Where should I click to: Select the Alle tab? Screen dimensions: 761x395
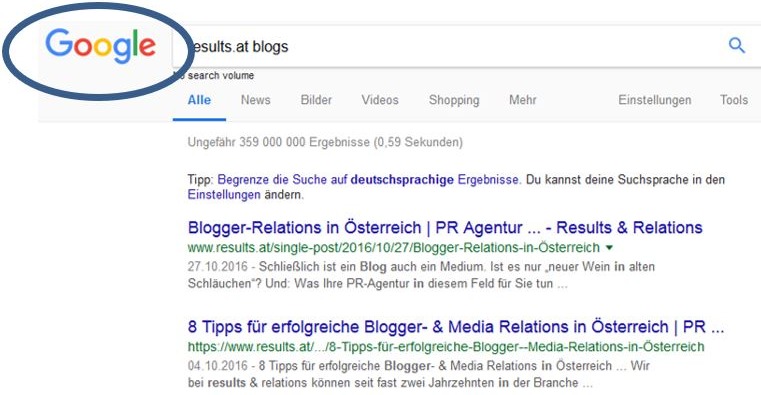click(199, 100)
